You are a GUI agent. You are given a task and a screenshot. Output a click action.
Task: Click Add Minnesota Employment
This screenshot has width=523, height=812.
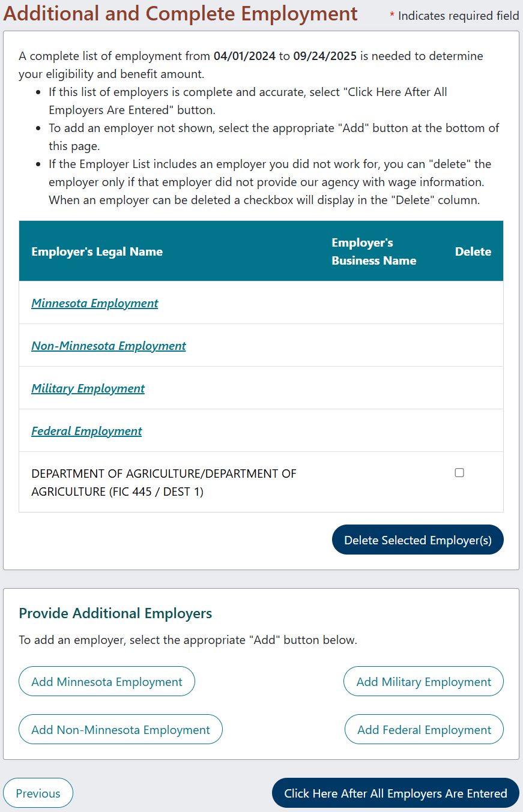[106, 681]
